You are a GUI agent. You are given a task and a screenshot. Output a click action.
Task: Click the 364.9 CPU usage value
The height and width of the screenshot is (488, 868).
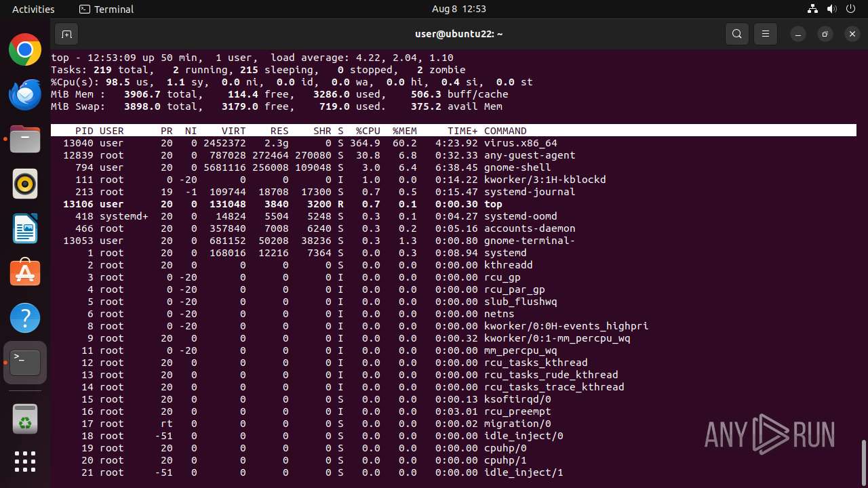click(365, 143)
